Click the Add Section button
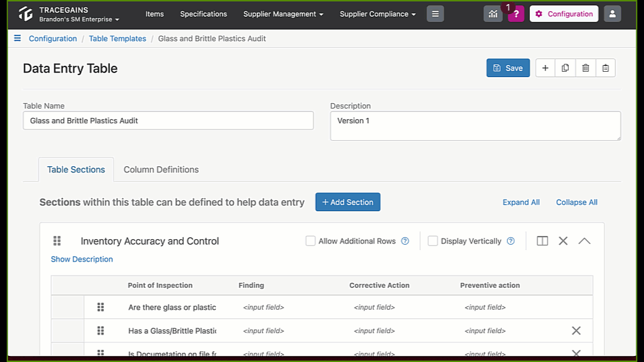This screenshot has width=644, height=362. (348, 202)
